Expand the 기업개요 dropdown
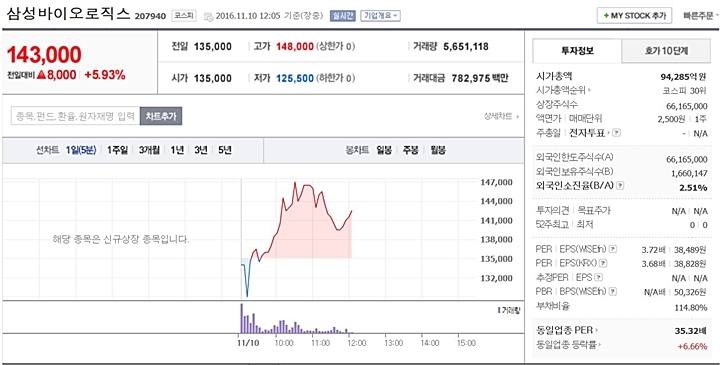Image resolution: width=720 pixels, height=365 pixels. pos(381,15)
